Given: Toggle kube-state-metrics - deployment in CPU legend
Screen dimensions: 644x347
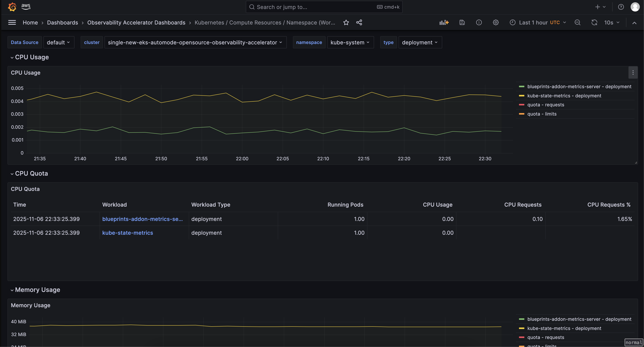Looking at the screenshot, I should pos(564,96).
